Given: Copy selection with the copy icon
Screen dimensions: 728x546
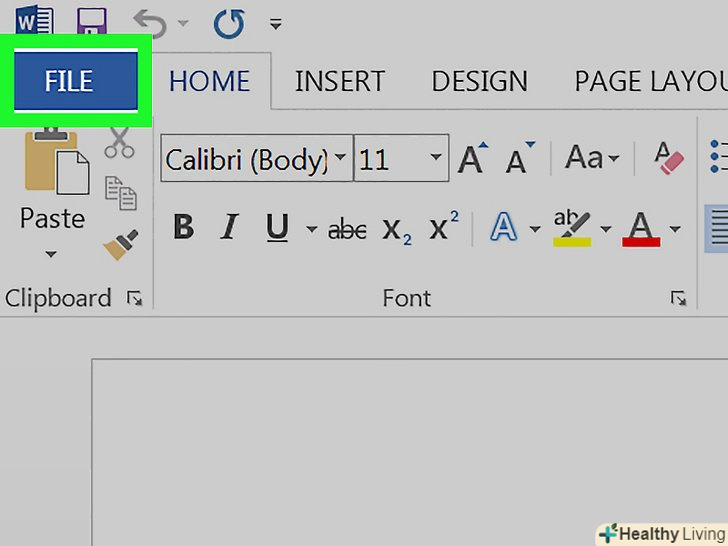Looking at the screenshot, I should 121,193.
